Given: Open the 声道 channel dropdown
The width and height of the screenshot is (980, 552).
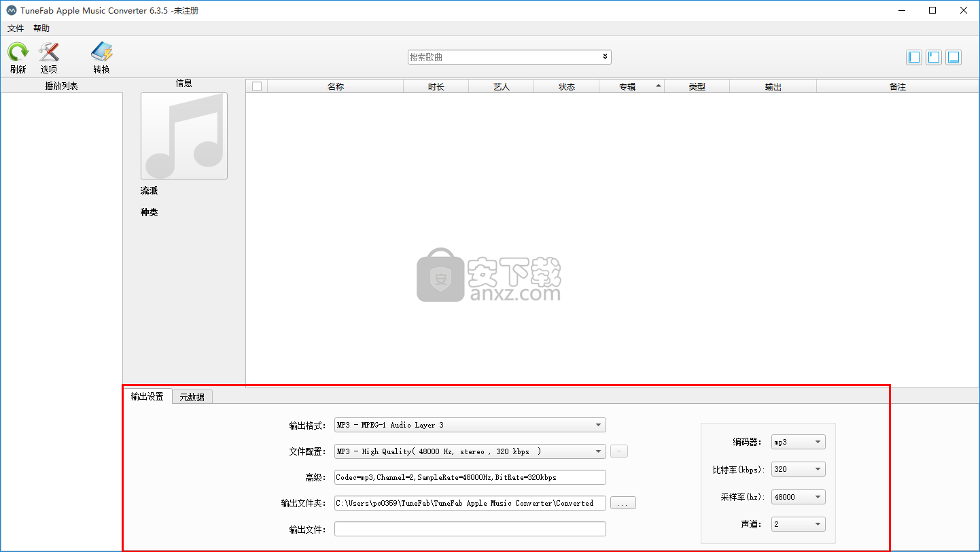Looking at the screenshot, I should (799, 524).
